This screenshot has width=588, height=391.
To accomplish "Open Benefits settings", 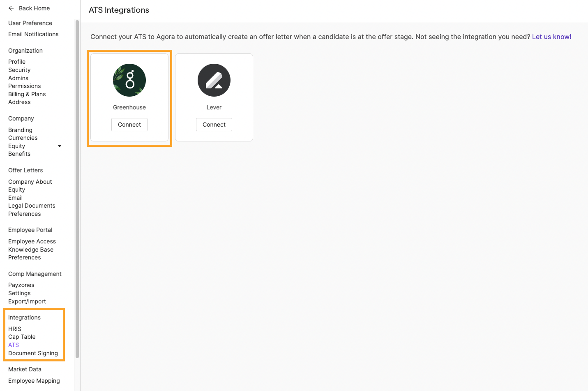I will click(x=19, y=154).
